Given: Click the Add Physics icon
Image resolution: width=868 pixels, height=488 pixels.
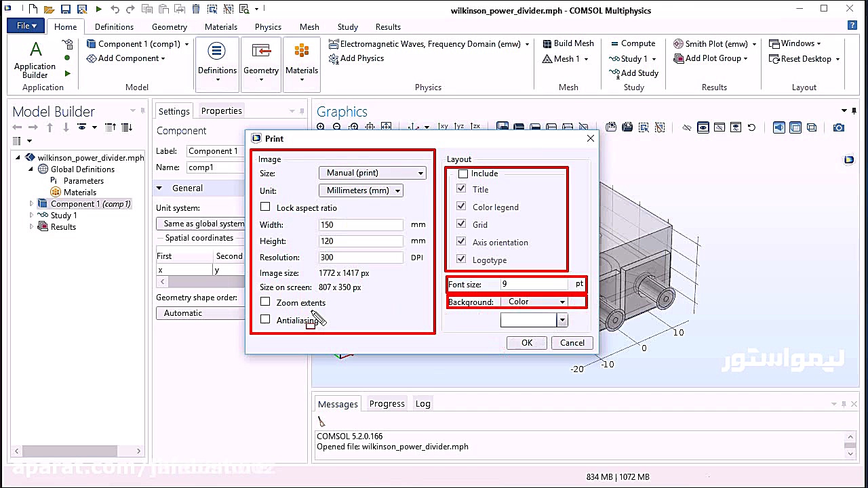Looking at the screenshot, I should [x=334, y=59].
